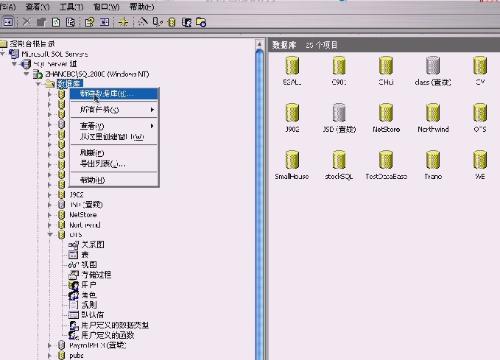The image size is (500, 360).
Task: Select 角色 (roles) under the OTS database
Action: pyautogui.click(x=89, y=295)
